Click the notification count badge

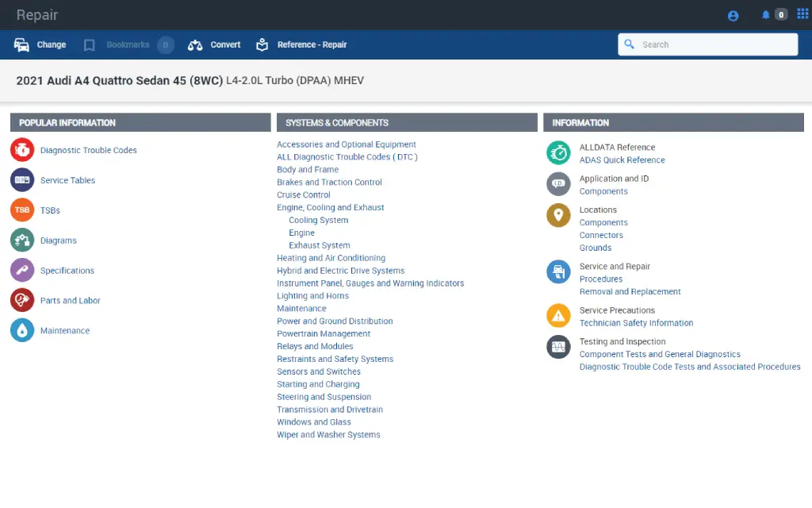click(781, 14)
